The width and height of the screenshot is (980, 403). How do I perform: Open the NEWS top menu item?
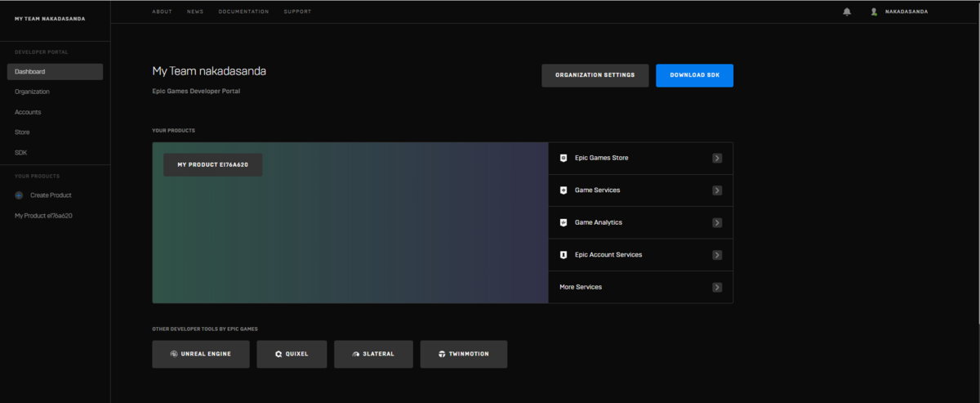[x=195, y=11]
